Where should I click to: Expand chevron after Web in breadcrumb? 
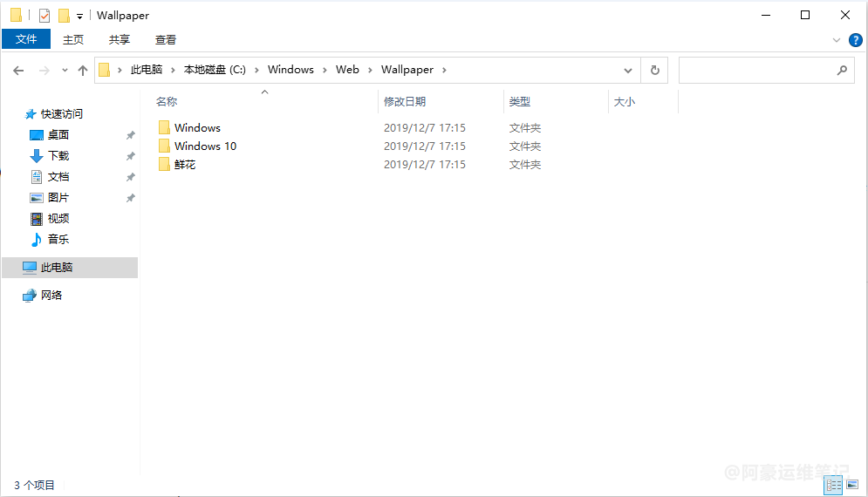click(x=370, y=70)
